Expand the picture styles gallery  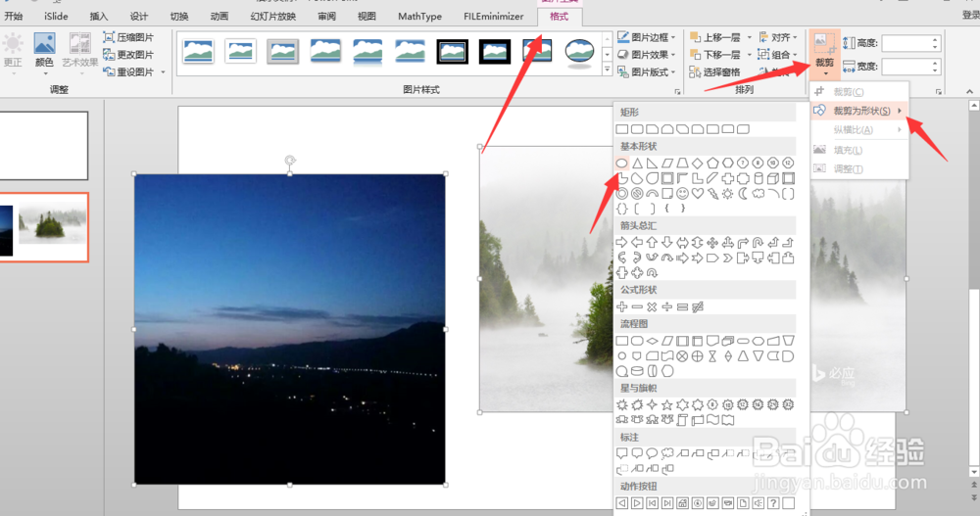[607, 70]
